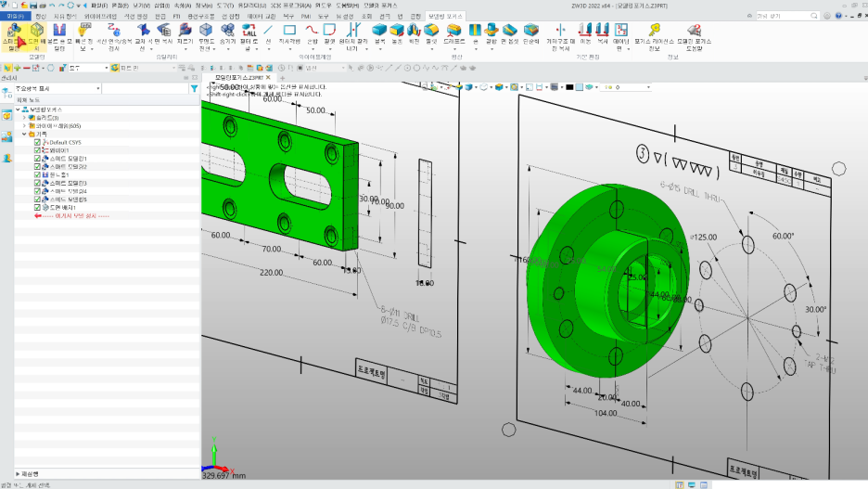Image resolution: width=868 pixels, height=489 pixels.
Task: Toggle checkbox for 와이어1 feature
Action: point(37,150)
